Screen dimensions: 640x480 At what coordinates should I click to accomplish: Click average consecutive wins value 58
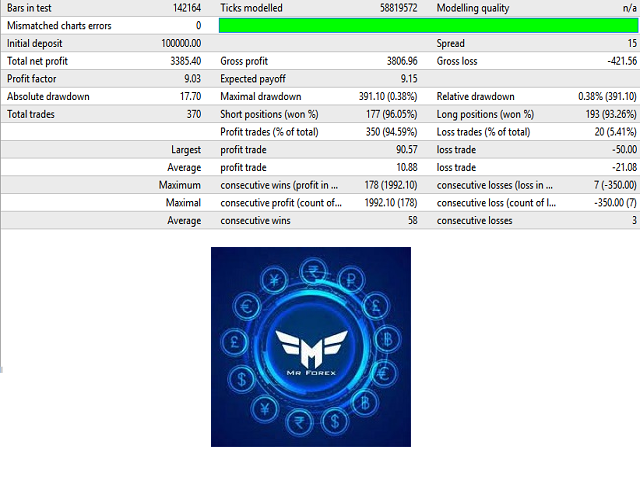click(413, 220)
